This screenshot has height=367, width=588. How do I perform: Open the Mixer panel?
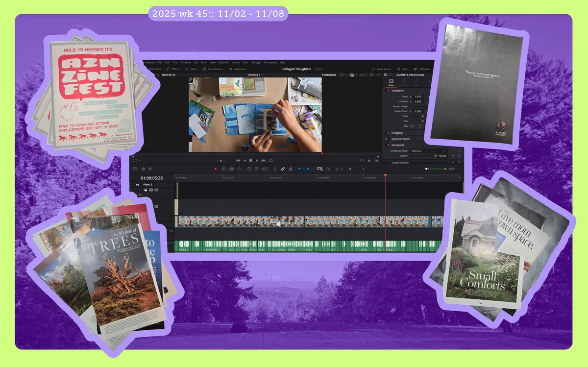click(400, 69)
